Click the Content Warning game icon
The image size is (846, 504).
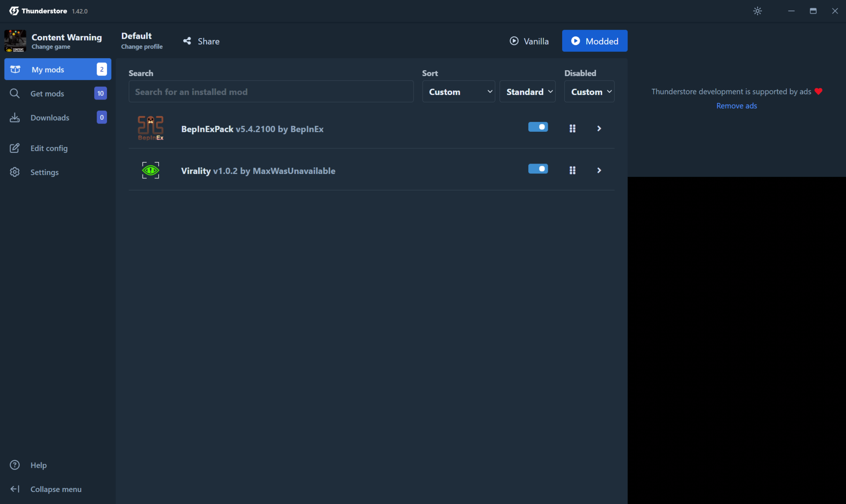pos(15,40)
